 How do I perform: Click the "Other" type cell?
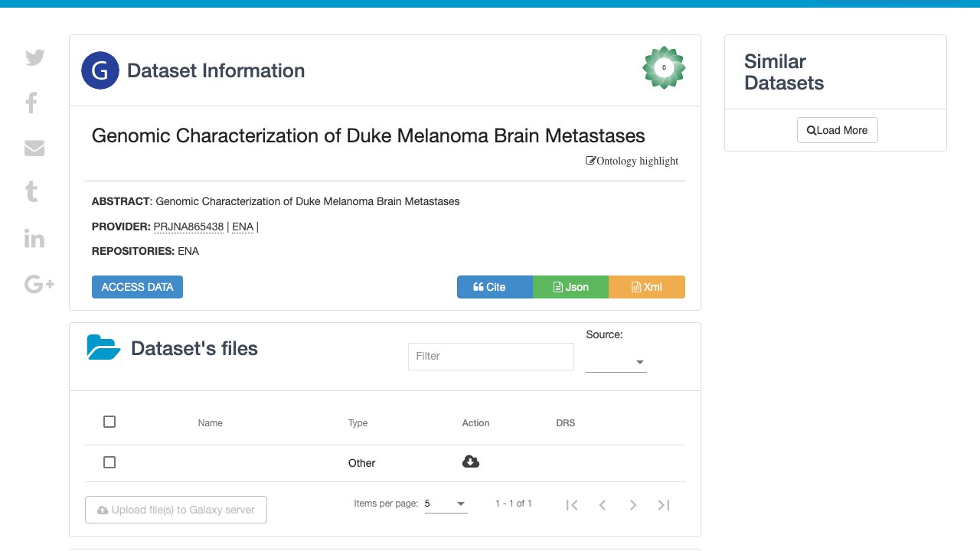361,463
